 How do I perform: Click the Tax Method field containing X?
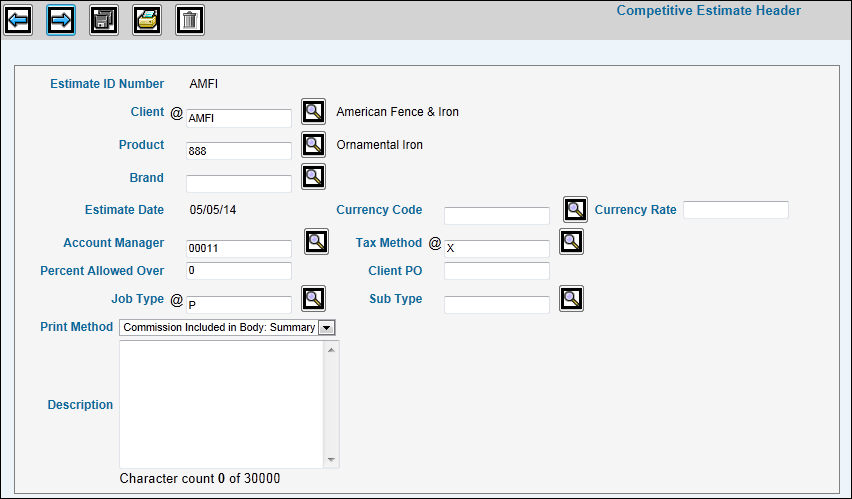pyautogui.click(x=497, y=248)
